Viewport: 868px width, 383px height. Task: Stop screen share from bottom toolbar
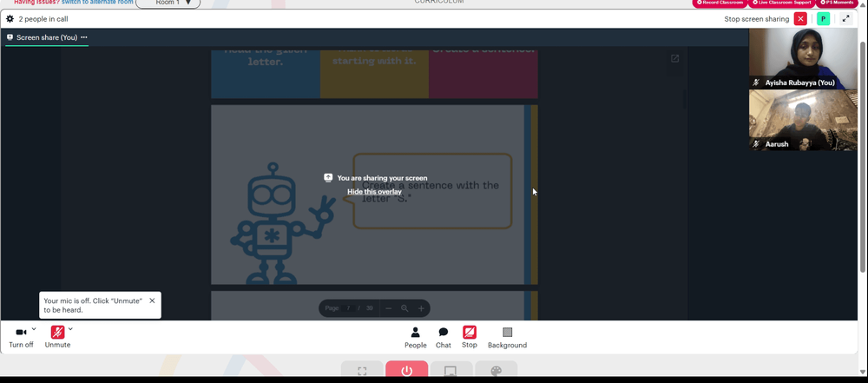point(470,337)
